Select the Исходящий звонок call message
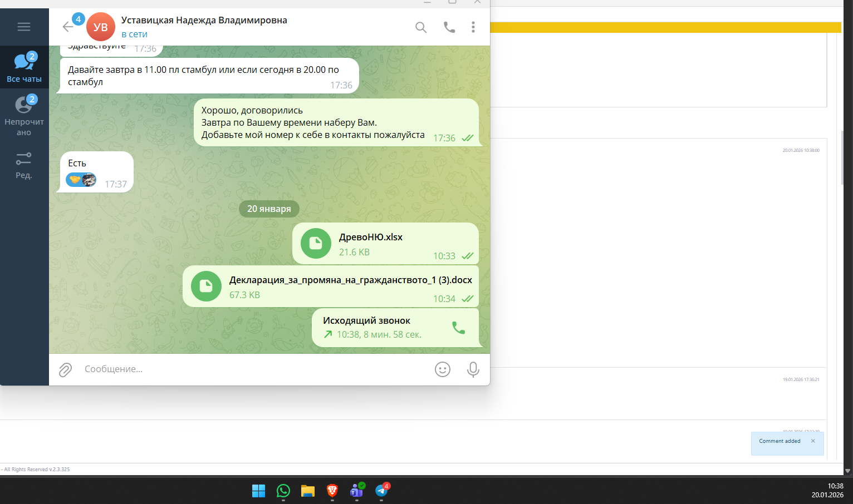This screenshot has height=504, width=853. click(x=395, y=328)
